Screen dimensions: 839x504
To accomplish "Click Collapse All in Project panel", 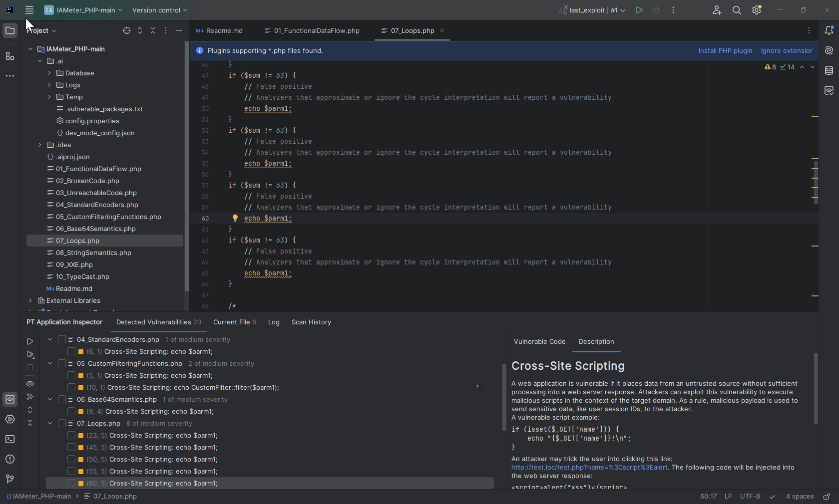I will (153, 31).
